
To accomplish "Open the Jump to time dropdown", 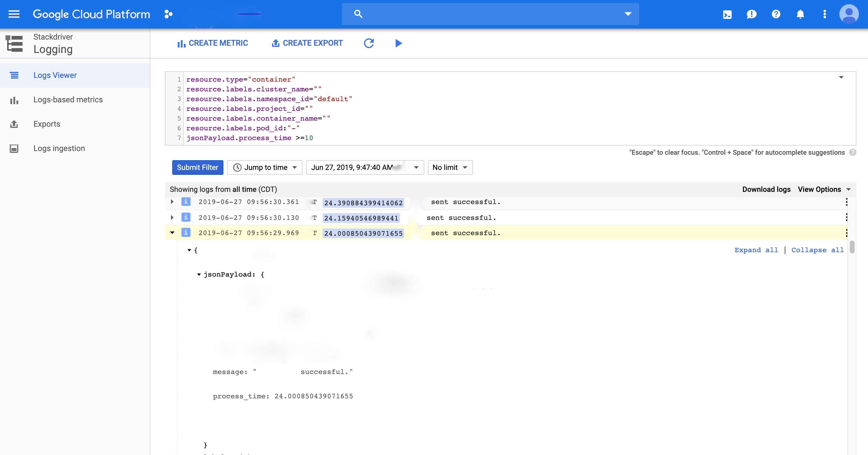I will pos(265,168).
